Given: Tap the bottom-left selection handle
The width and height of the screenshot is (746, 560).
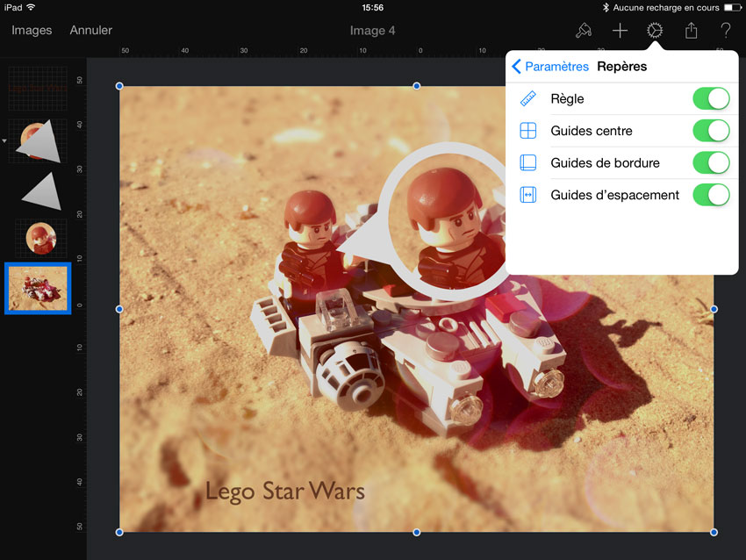Looking at the screenshot, I should [119, 533].
